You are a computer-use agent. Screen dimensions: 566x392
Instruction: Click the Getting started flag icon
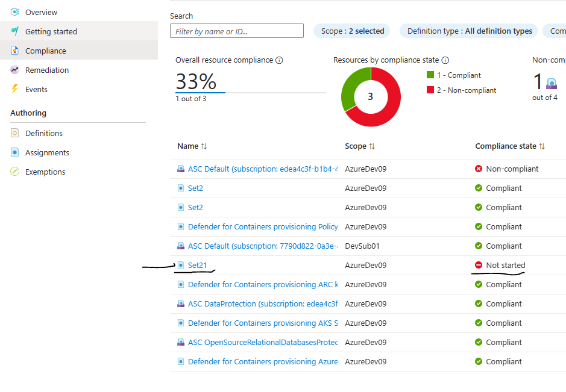(x=15, y=31)
